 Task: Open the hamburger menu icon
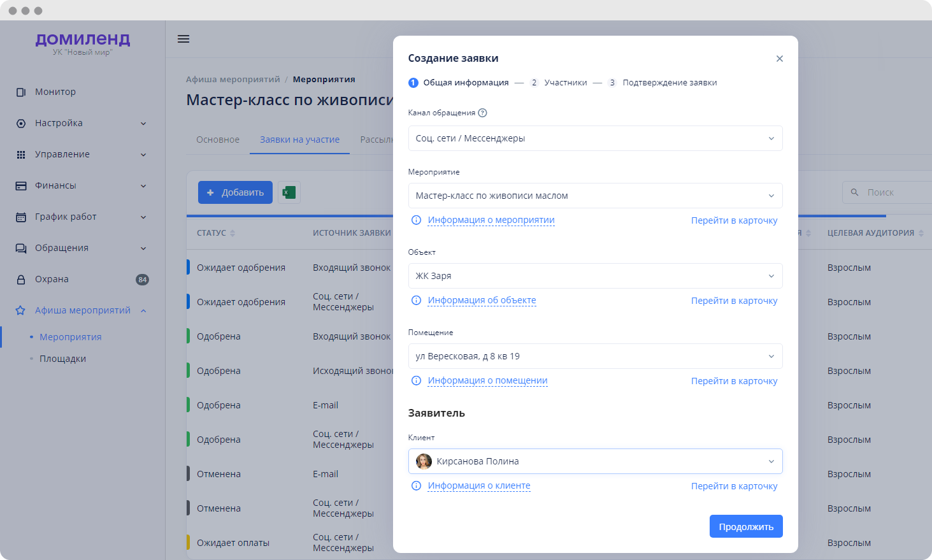(x=183, y=39)
